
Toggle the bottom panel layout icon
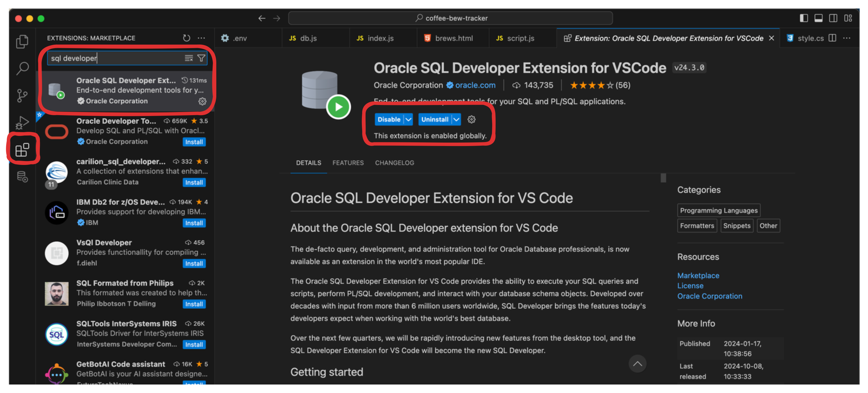[x=819, y=18]
